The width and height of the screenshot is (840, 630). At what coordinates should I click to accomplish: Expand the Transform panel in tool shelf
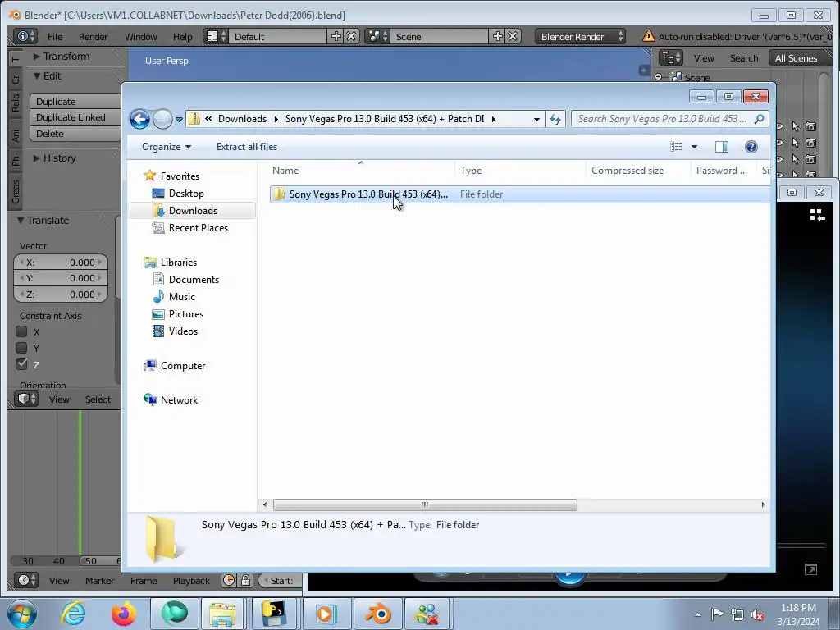[x=37, y=57]
